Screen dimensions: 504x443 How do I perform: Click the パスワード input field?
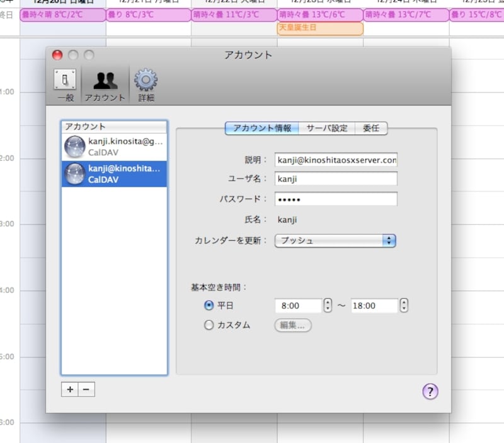point(336,199)
